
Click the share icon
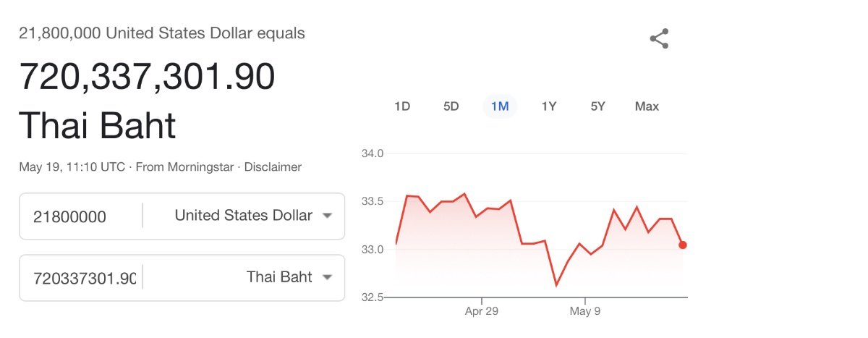pyautogui.click(x=658, y=39)
